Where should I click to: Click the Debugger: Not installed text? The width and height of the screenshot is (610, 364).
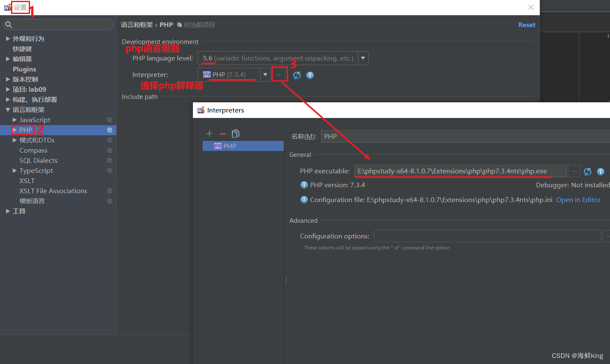573,185
